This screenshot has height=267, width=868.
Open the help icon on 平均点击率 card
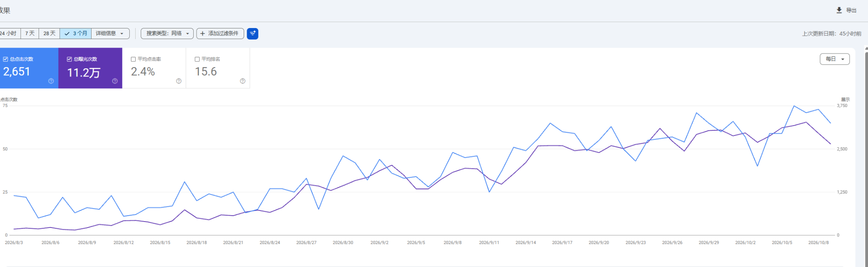[179, 81]
